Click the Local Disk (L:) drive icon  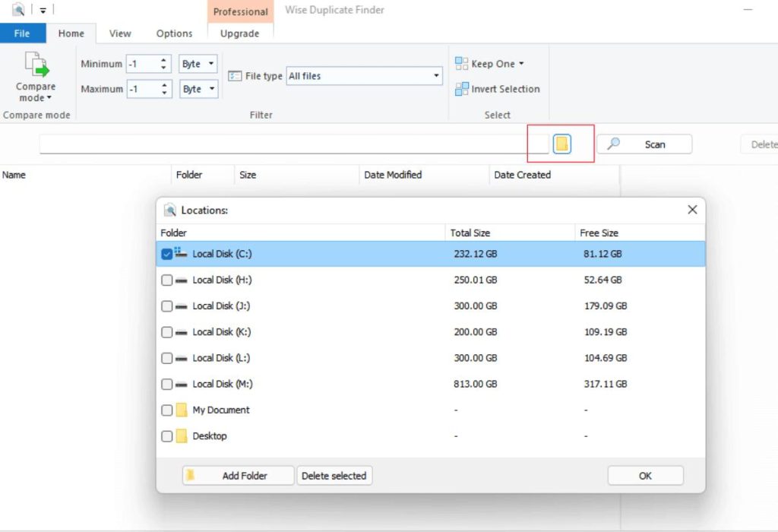click(x=181, y=358)
